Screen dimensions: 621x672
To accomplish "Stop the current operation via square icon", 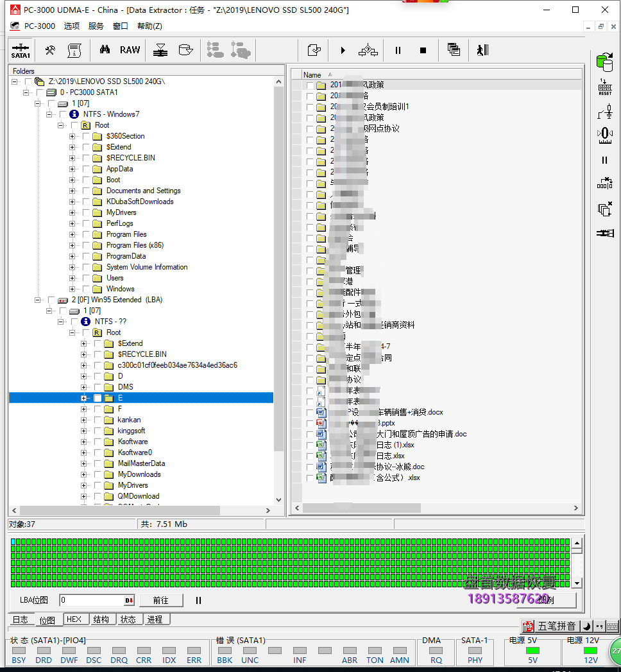I will pyautogui.click(x=422, y=49).
